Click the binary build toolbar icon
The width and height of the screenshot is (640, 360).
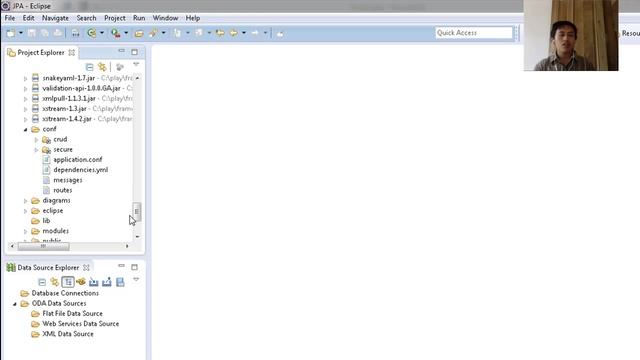click(x=76, y=33)
